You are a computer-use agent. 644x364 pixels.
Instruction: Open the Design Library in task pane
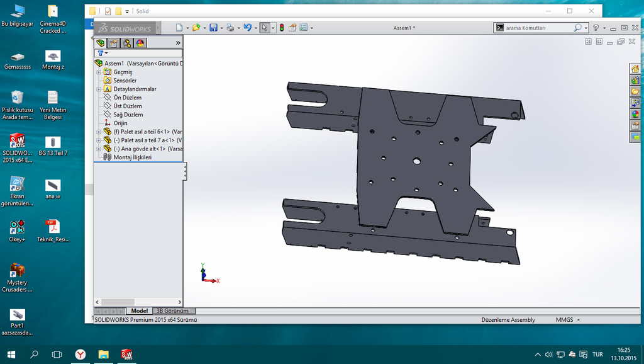click(635, 81)
